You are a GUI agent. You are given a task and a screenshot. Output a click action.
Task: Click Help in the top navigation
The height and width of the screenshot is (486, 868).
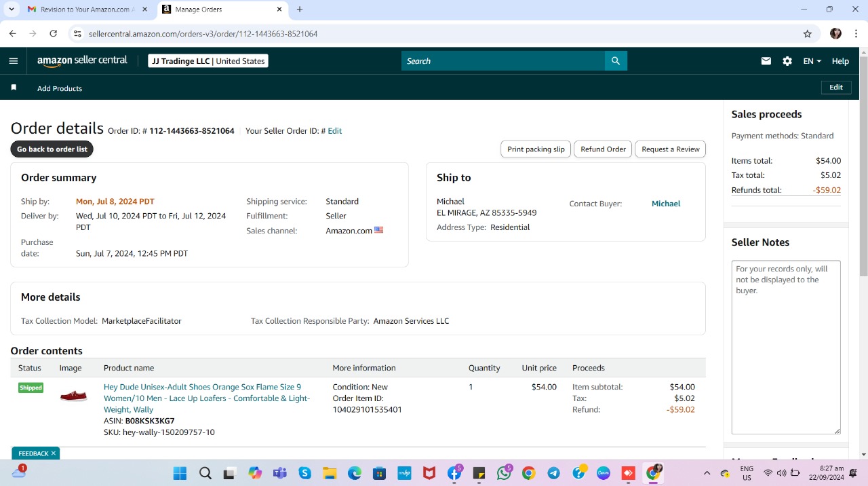point(840,61)
